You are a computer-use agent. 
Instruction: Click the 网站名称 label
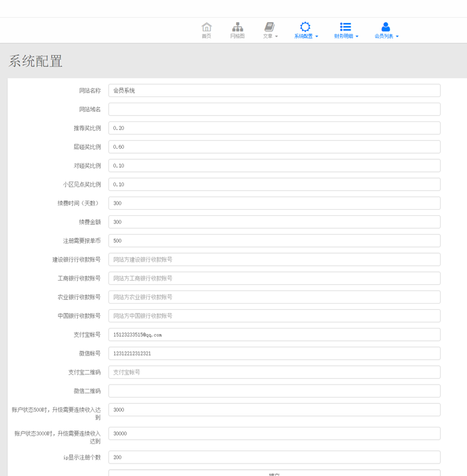(x=90, y=90)
